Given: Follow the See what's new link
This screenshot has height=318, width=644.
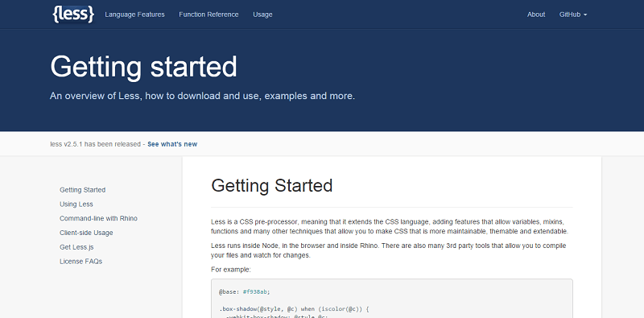Looking at the screenshot, I should pyautogui.click(x=172, y=144).
